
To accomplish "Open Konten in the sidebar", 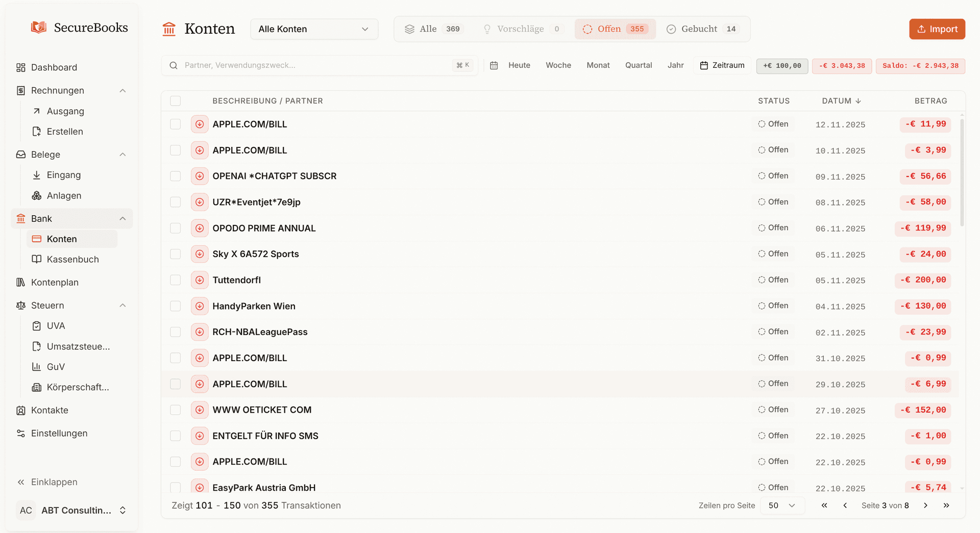I will [x=72, y=239].
